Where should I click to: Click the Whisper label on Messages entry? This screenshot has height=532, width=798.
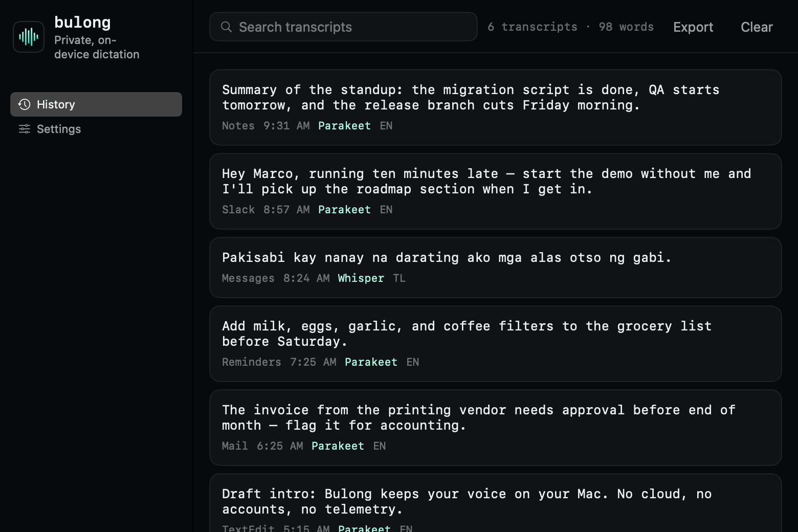(361, 278)
